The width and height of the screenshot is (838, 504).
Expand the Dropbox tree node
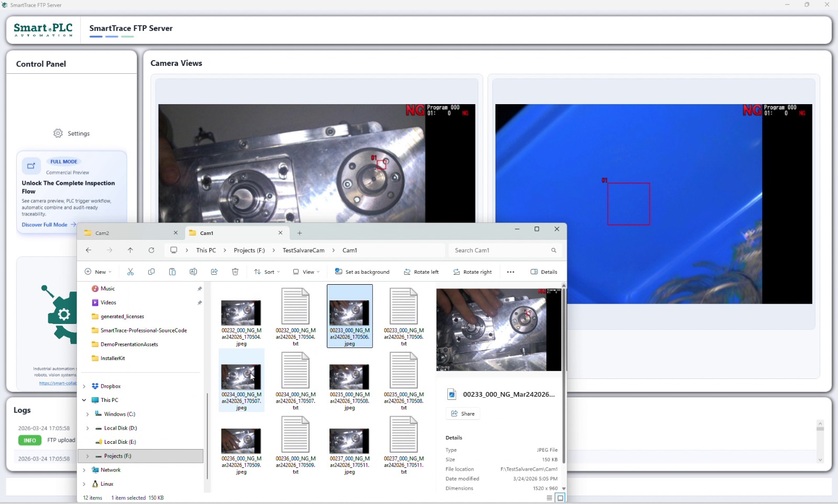click(x=84, y=386)
